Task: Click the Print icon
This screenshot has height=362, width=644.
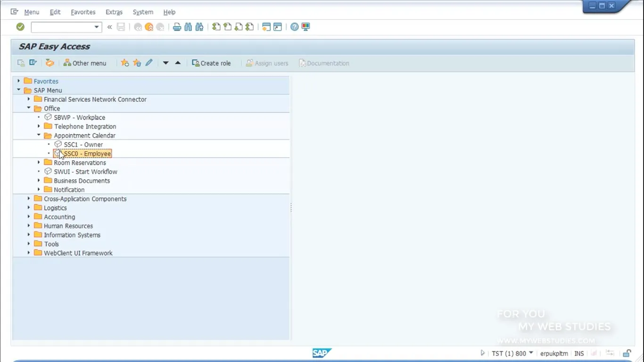Action: tap(177, 27)
